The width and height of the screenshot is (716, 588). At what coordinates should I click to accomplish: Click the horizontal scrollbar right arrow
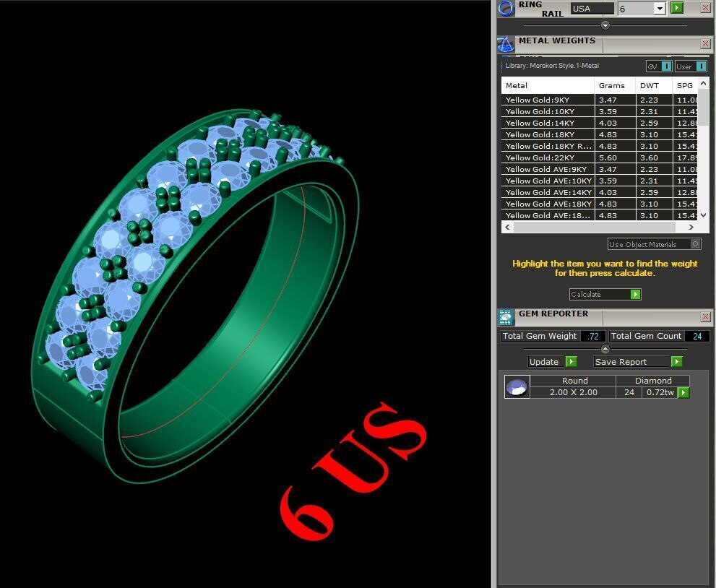[x=691, y=227]
